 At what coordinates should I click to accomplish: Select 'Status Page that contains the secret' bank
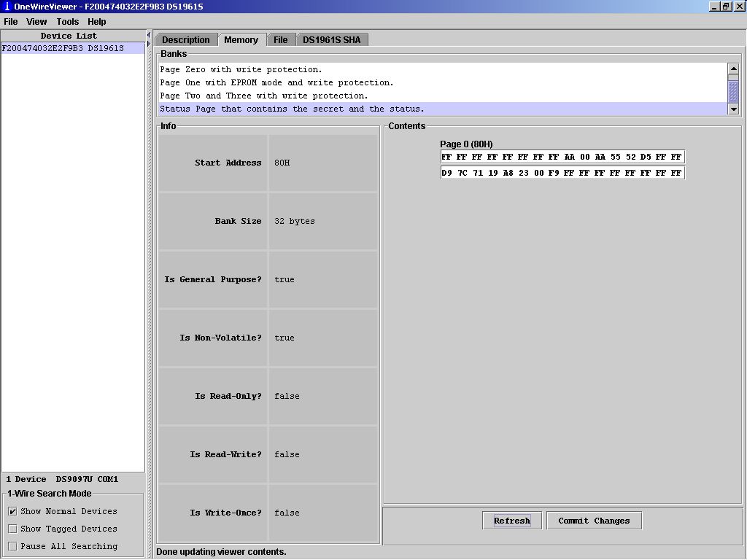[x=443, y=109]
